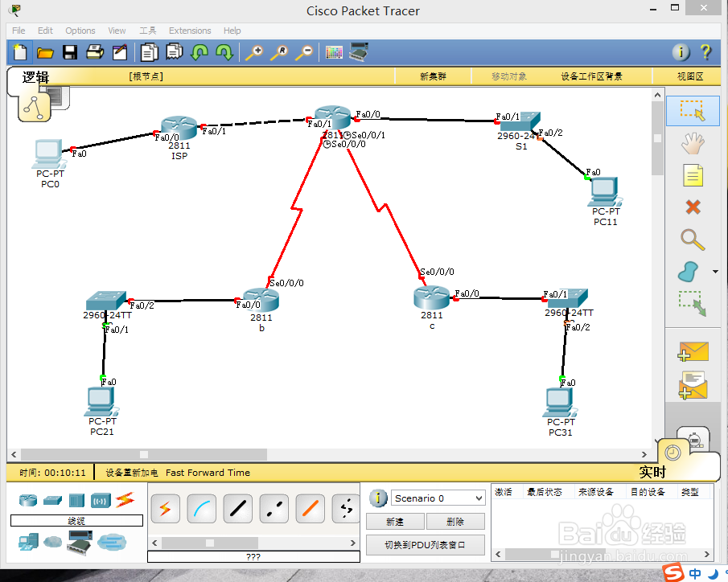Pick the copper cross-over dashed cable
The width and height of the screenshot is (728, 582).
[x=274, y=509]
